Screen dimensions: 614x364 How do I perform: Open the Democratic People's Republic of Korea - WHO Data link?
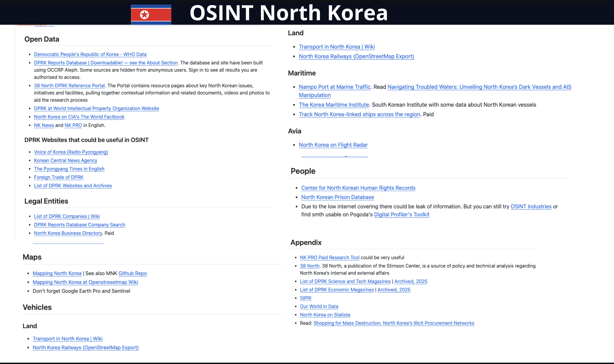[90, 54]
